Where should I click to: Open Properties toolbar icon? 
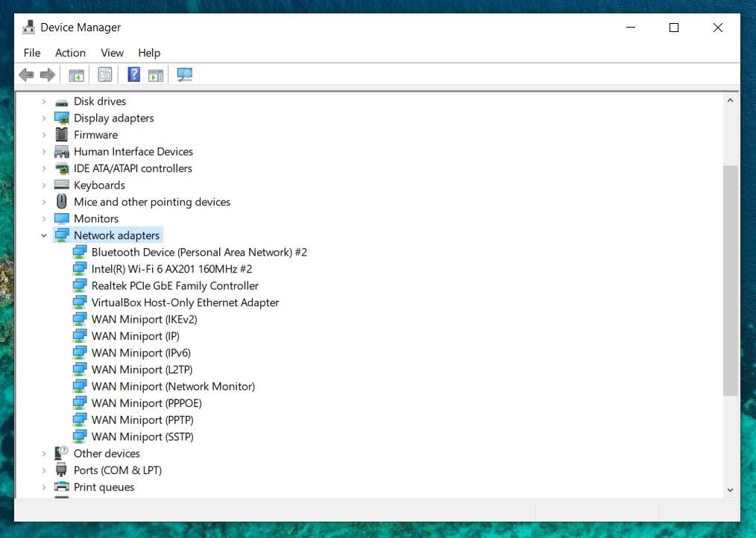104,75
